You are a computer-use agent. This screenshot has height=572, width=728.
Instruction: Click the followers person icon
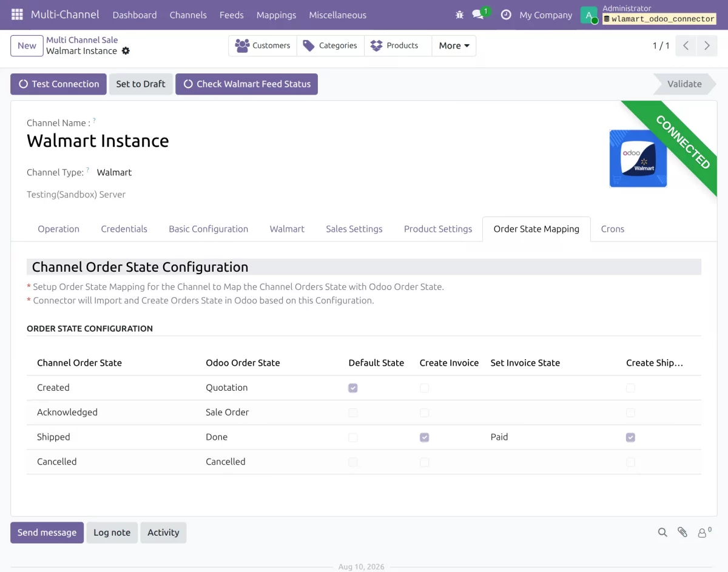(704, 533)
